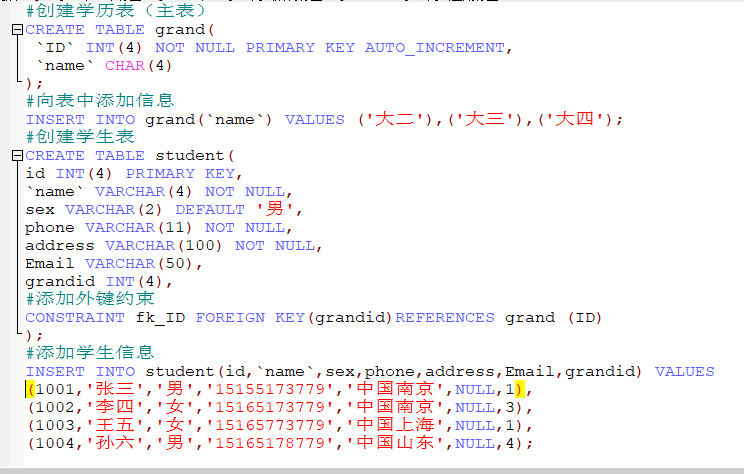Click the value '大四' in the insert statement
This screenshot has width=744, height=474.
point(574,119)
